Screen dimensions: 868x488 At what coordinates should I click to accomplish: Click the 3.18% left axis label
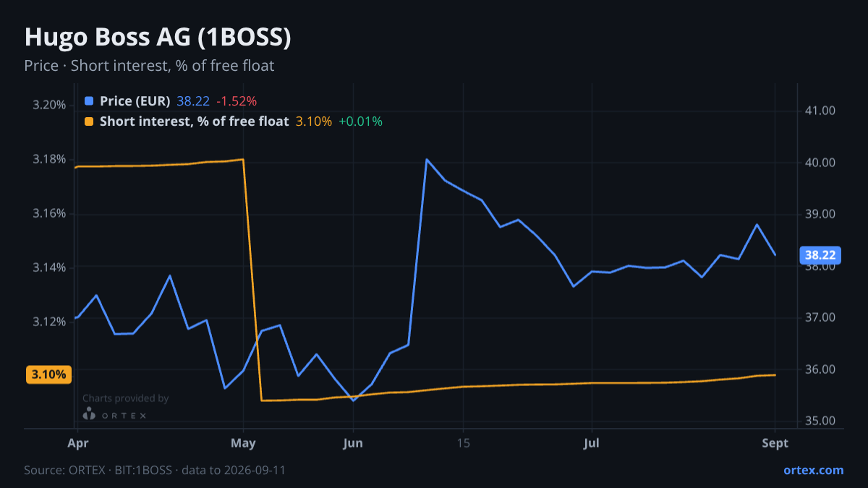(50, 159)
